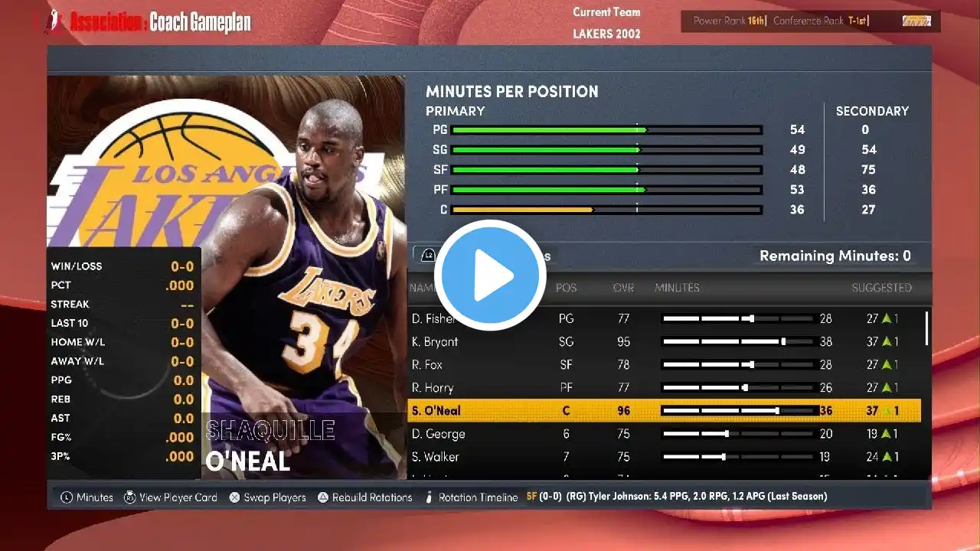Click the MINUTES PER POSITION heading
Screen dimensions: 980x551
point(512,92)
